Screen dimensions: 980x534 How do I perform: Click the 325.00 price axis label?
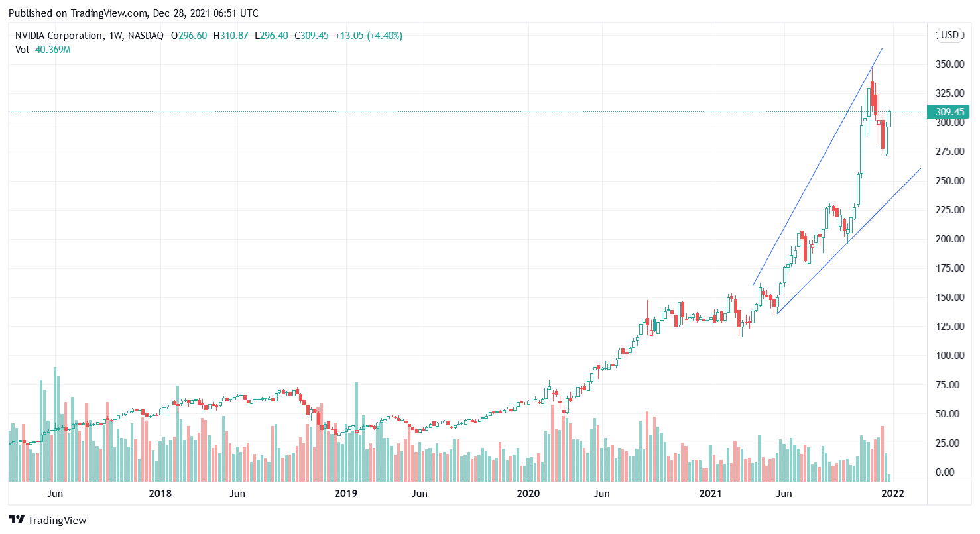click(x=950, y=93)
